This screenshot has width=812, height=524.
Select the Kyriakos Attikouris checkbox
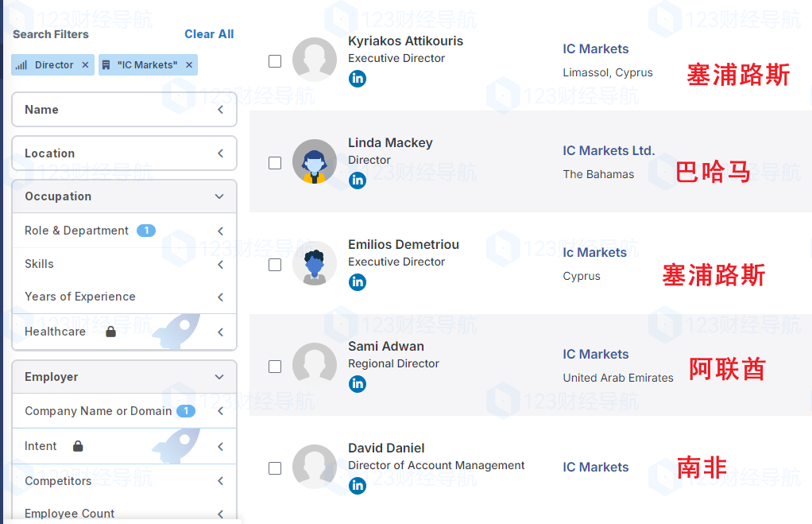pyautogui.click(x=275, y=61)
